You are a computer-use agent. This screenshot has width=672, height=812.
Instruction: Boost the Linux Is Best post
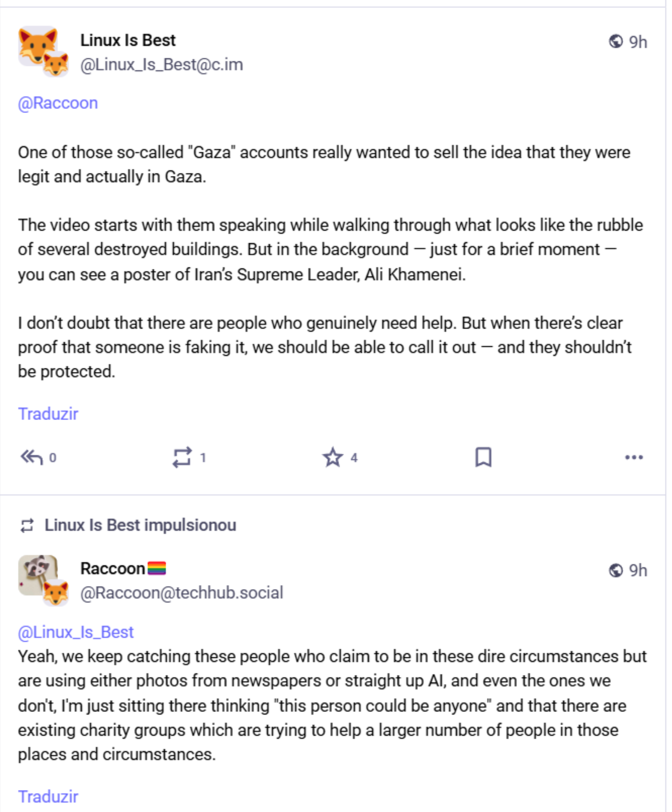[182, 458]
